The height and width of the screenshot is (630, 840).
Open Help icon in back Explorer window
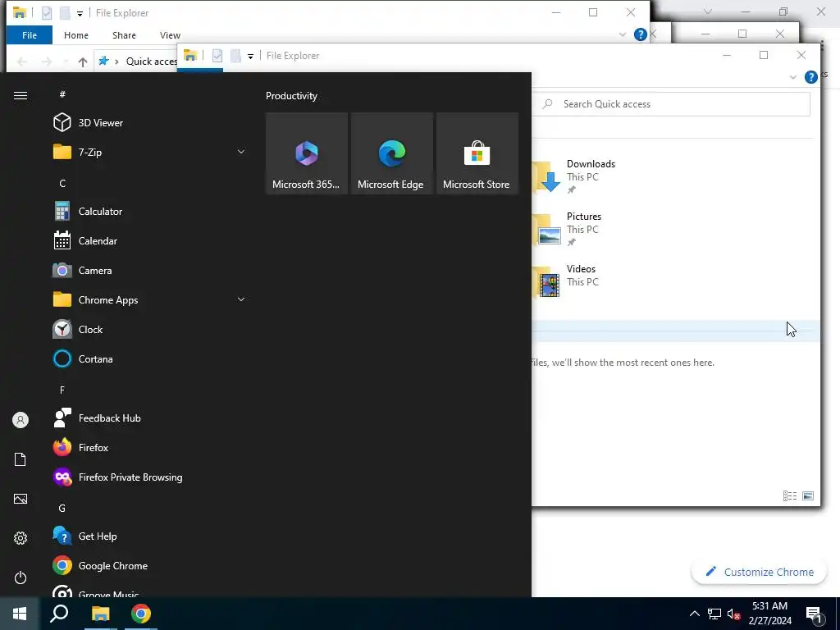click(x=640, y=34)
